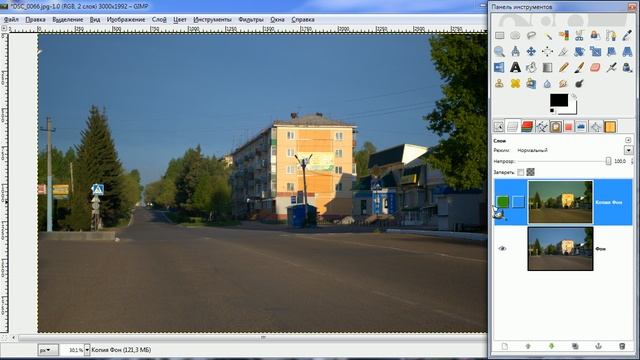Viewport: 640px width, 360px height.
Task: Select the Pencil tool
Action: point(564,67)
